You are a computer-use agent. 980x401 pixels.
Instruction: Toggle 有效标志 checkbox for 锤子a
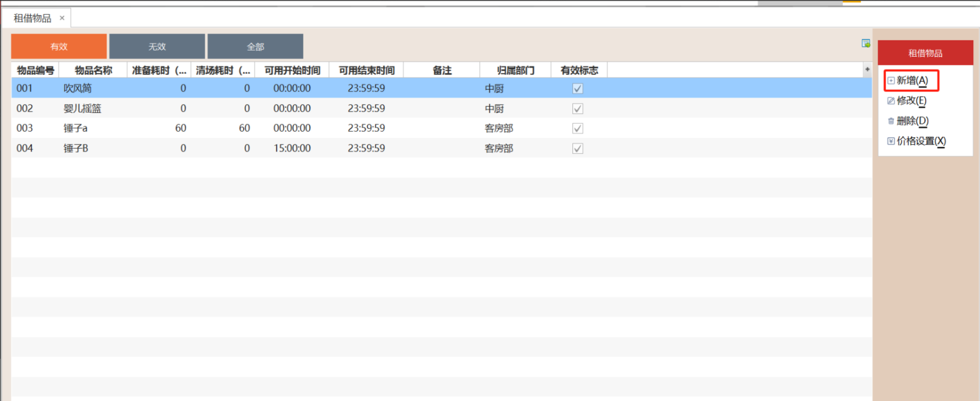(x=577, y=128)
